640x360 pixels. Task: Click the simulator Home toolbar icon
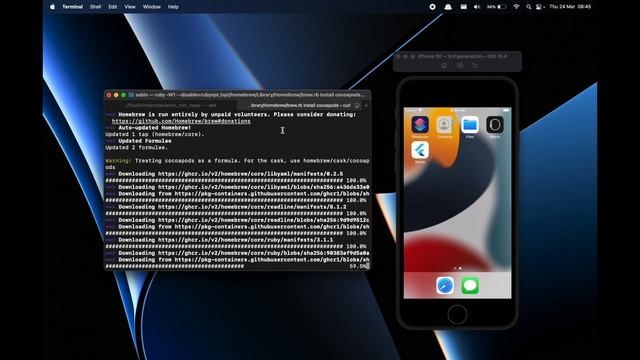click(x=444, y=66)
